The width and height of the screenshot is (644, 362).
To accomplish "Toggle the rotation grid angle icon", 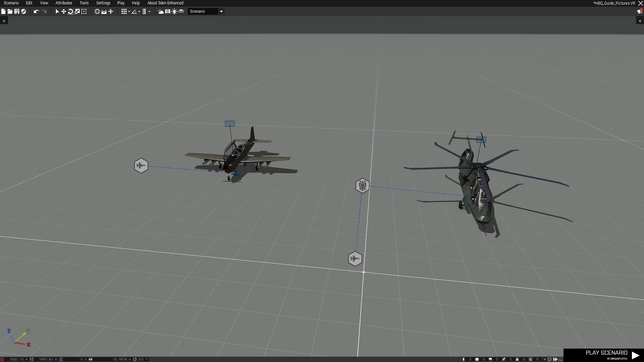I will (134, 11).
